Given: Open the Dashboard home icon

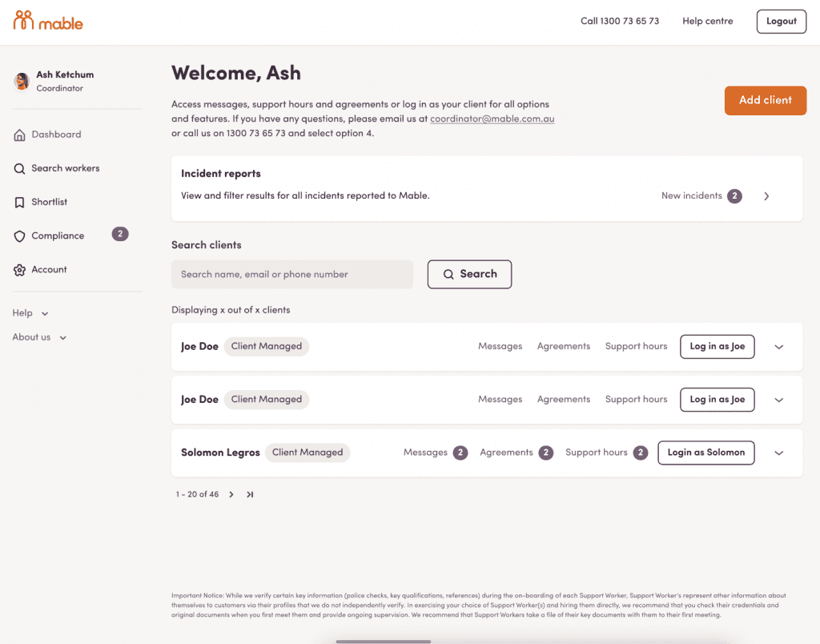Looking at the screenshot, I should point(19,135).
